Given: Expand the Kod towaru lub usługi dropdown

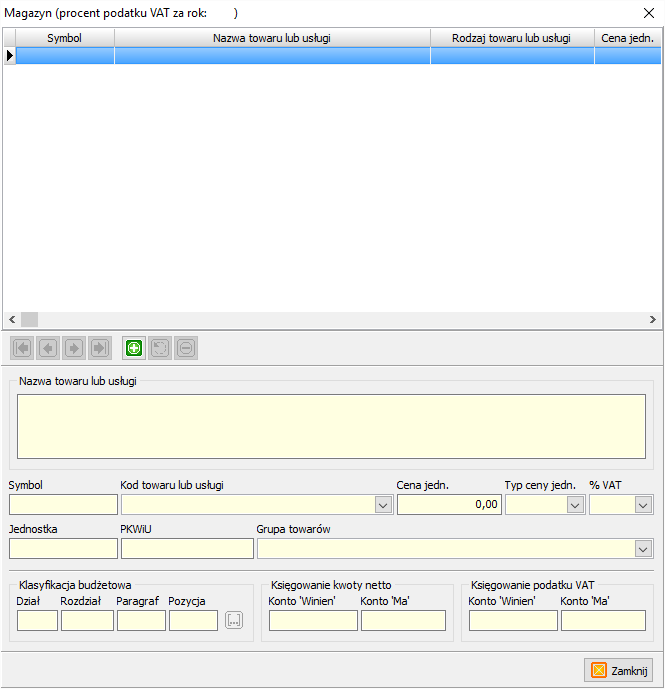Looking at the screenshot, I should (383, 505).
